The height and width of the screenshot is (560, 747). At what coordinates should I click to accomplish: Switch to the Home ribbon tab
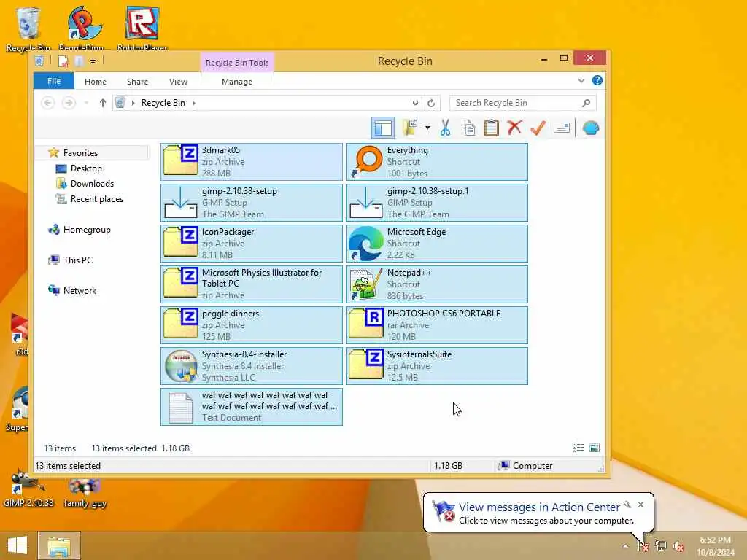click(96, 82)
